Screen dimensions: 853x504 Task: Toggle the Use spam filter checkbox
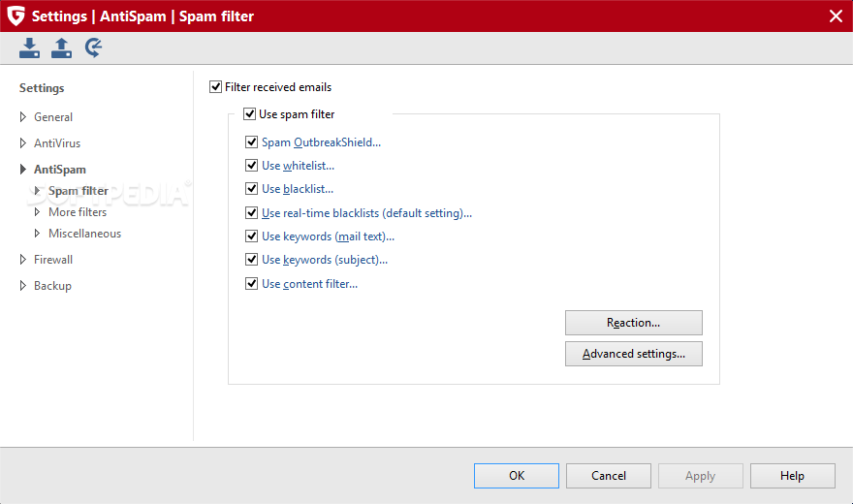tap(249, 114)
